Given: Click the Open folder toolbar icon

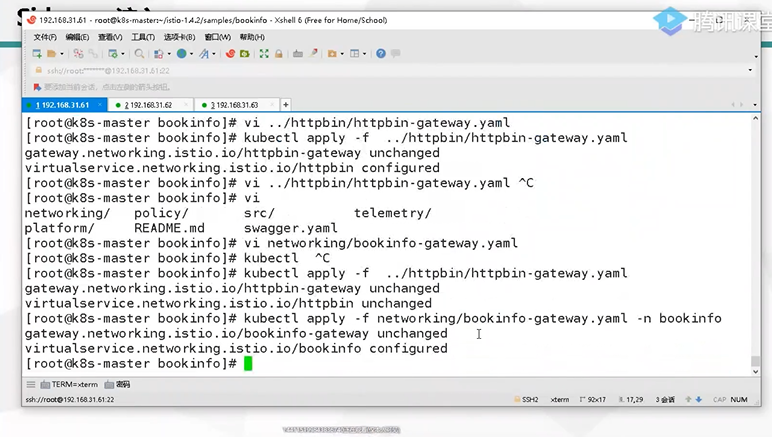Looking at the screenshot, I should [x=51, y=54].
